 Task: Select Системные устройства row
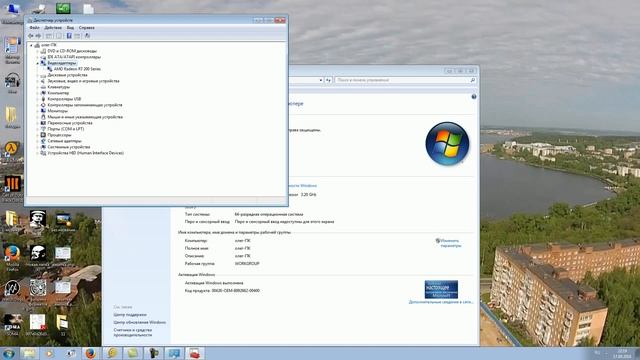[69, 147]
